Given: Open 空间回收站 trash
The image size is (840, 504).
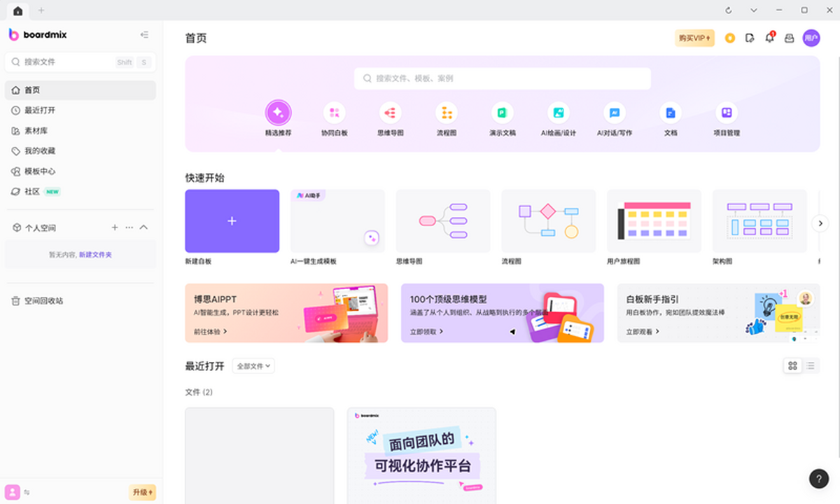Looking at the screenshot, I should (x=80, y=300).
